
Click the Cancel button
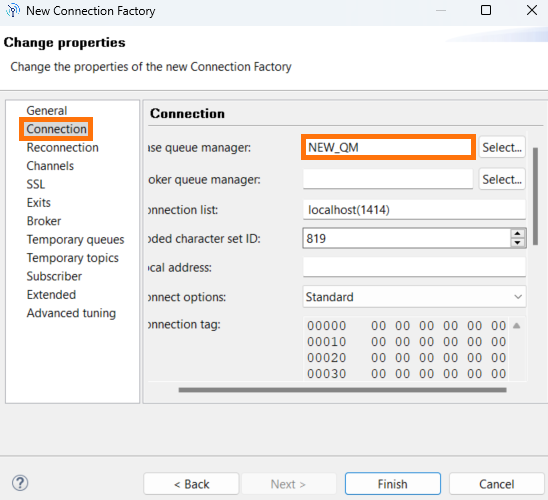pyautogui.click(x=496, y=484)
